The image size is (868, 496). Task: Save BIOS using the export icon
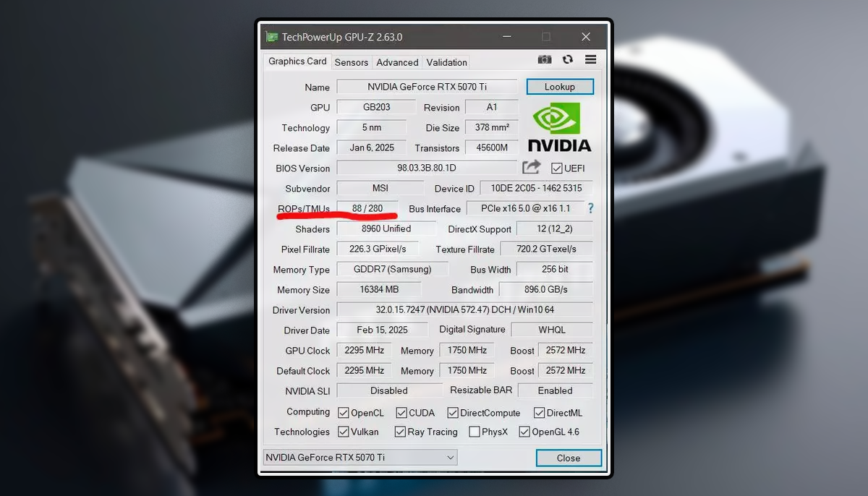(532, 167)
